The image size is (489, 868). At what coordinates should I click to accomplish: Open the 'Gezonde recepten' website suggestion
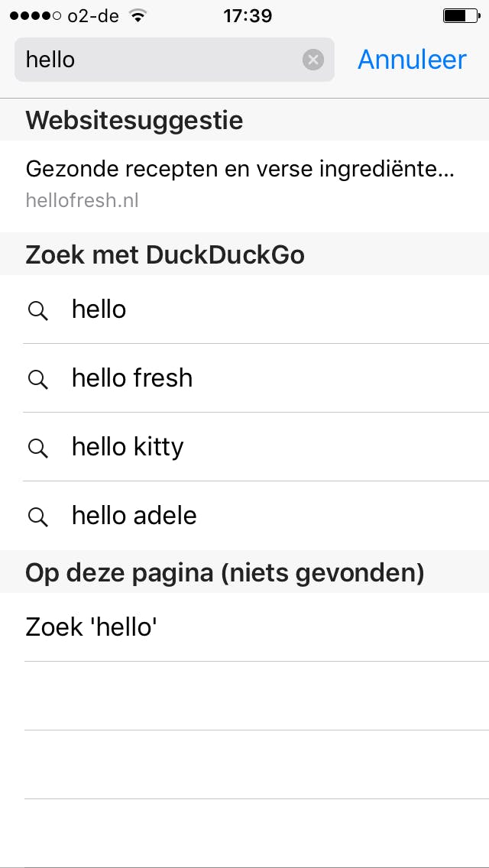point(240,170)
